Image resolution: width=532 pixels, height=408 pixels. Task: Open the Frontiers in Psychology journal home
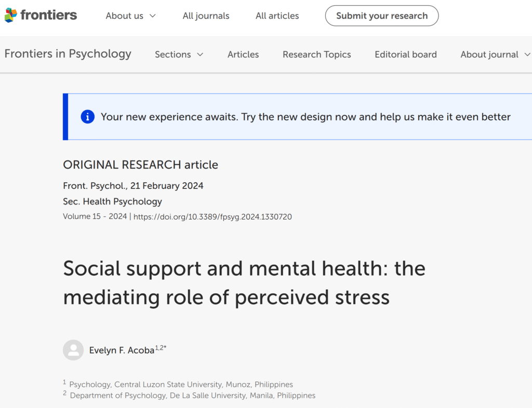(x=68, y=54)
